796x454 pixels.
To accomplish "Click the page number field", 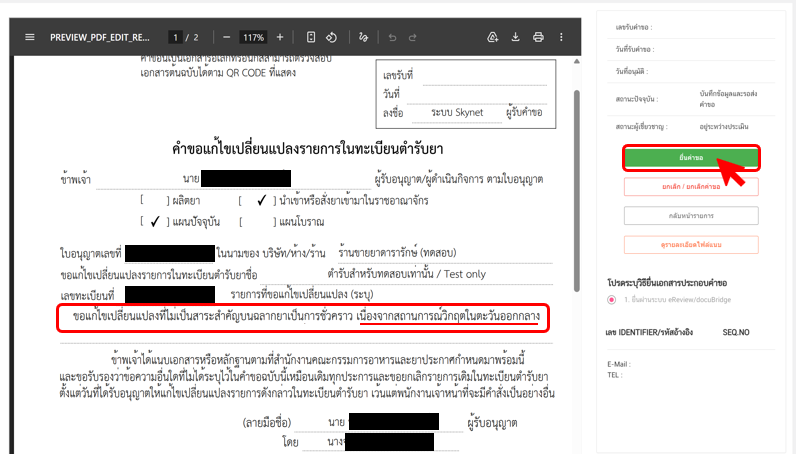I will (175, 37).
